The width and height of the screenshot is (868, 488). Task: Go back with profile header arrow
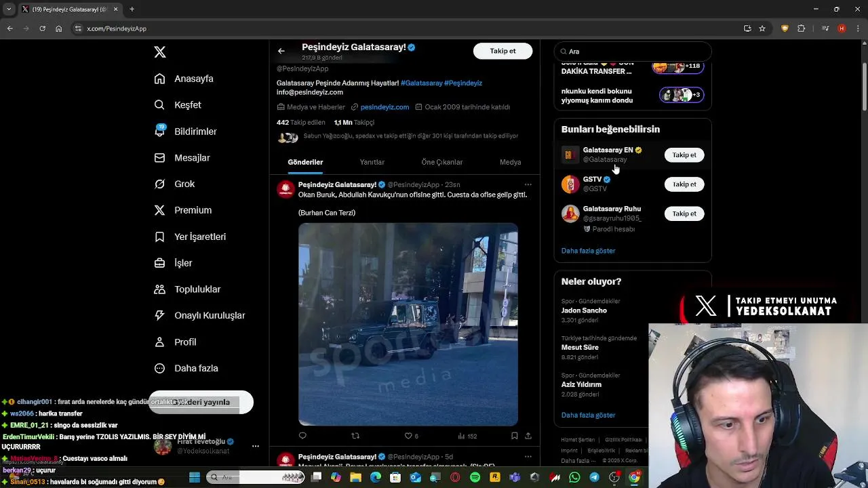click(281, 51)
